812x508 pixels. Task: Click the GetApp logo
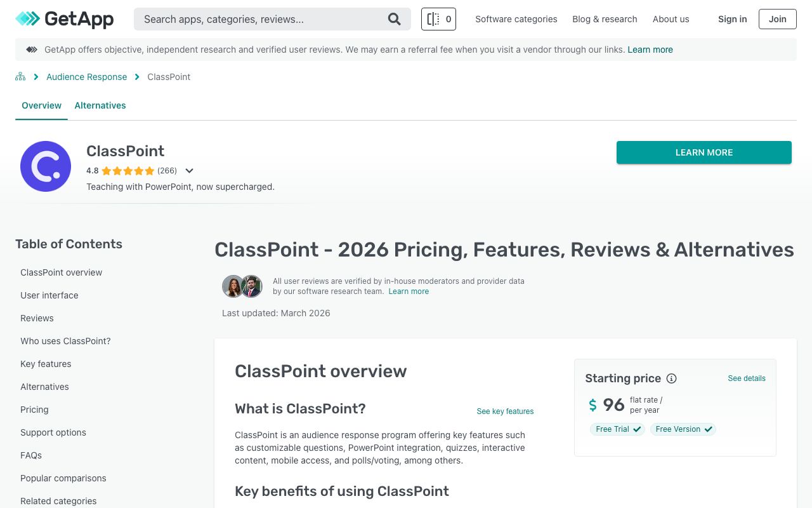[65, 19]
